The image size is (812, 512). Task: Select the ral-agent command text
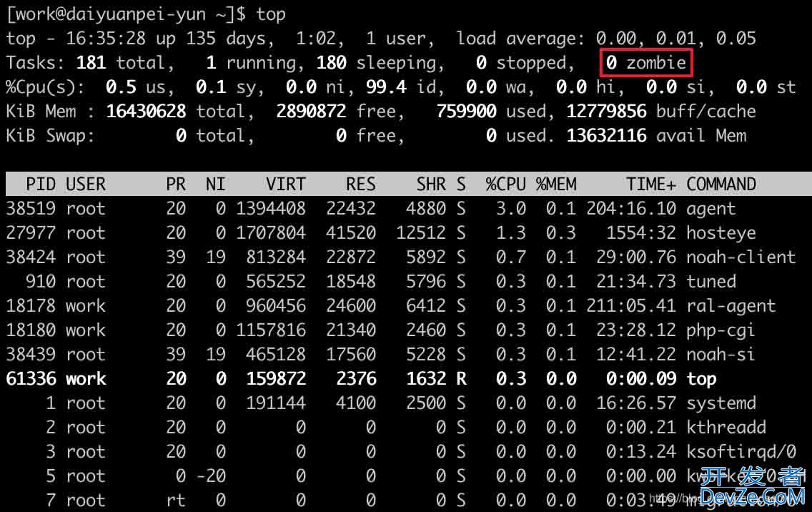(x=731, y=306)
